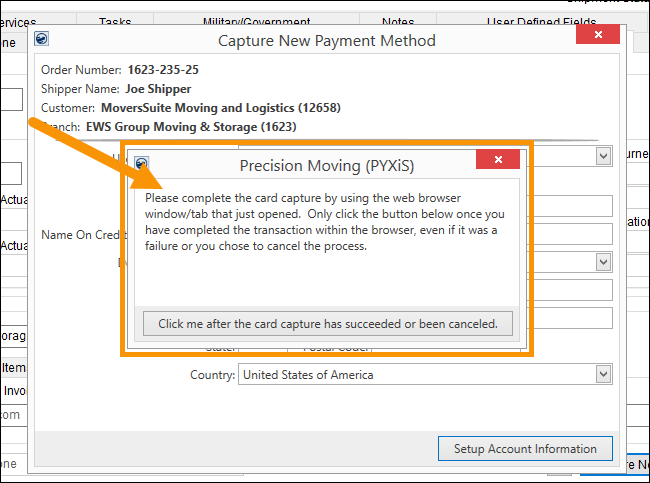650x483 pixels.
Task: Close the Precision Moving (PYXiS) dialog
Action: pyautogui.click(x=498, y=159)
